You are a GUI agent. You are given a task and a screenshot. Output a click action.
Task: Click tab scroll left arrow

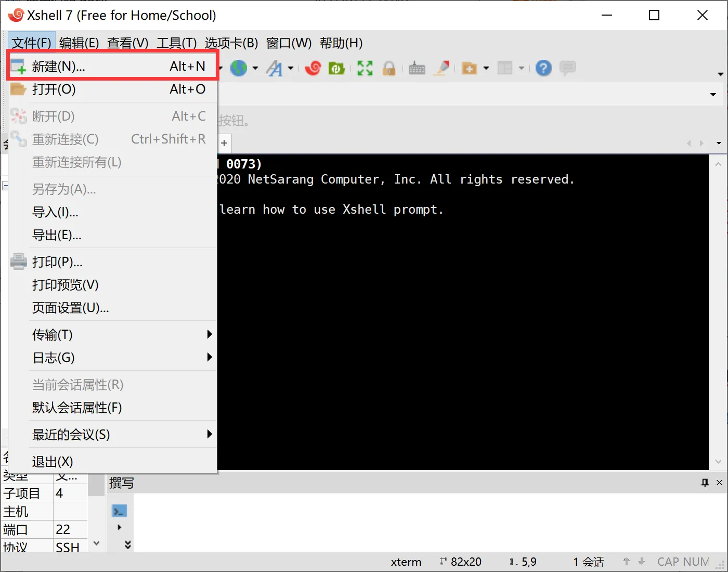(689, 143)
